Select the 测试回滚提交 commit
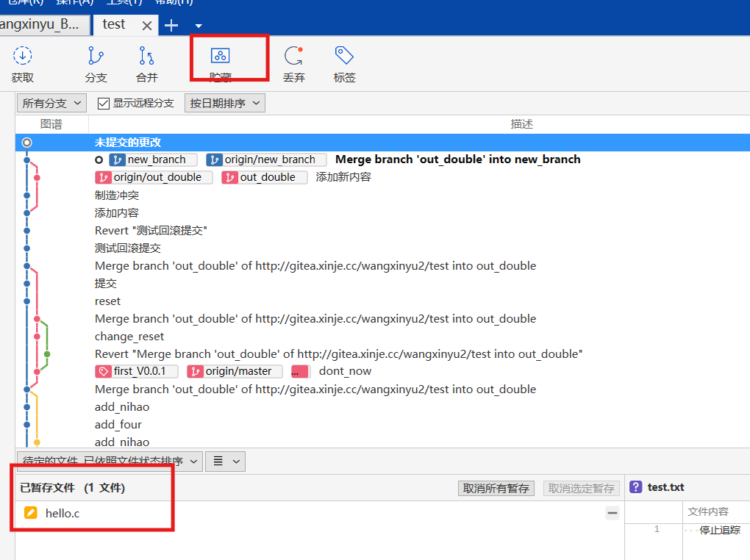This screenshot has width=750, height=560. point(128,248)
